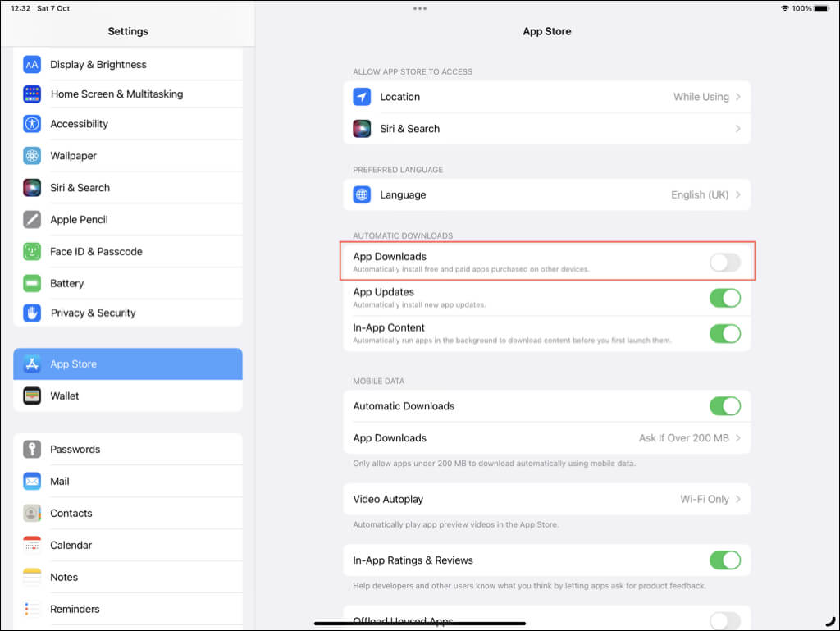
Task: Open Privacy & Security settings
Action: point(127,313)
